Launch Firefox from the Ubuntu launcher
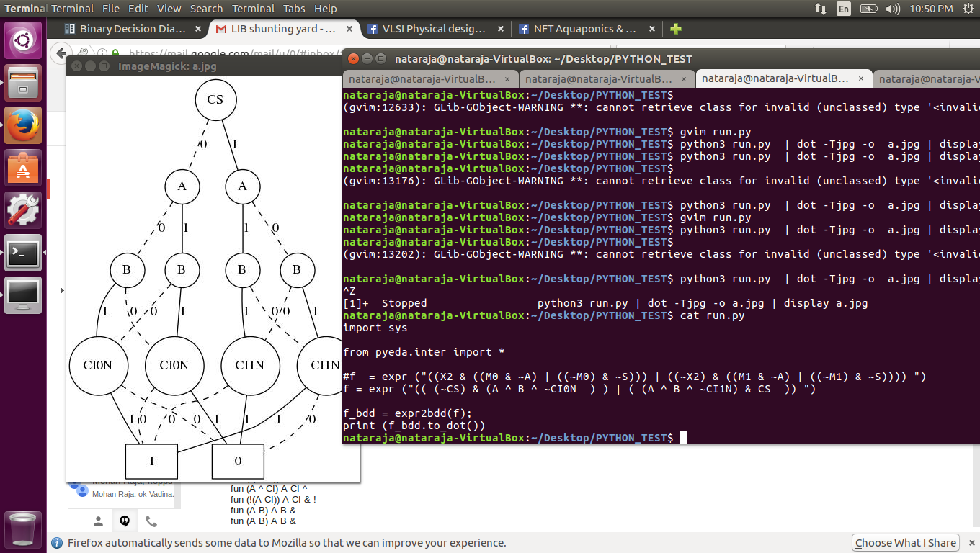Screen dimensions: 980x553 [x=23, y=125]
